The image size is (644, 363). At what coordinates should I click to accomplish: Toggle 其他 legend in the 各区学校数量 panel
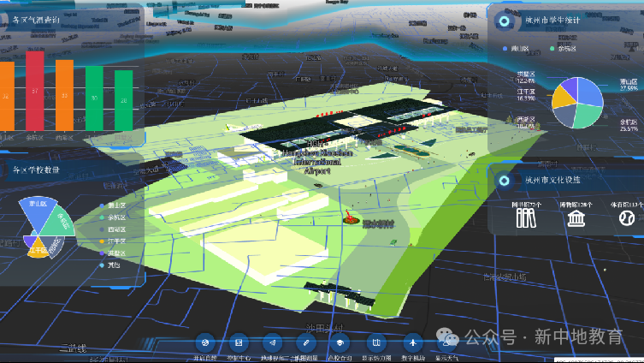point(110,265)
